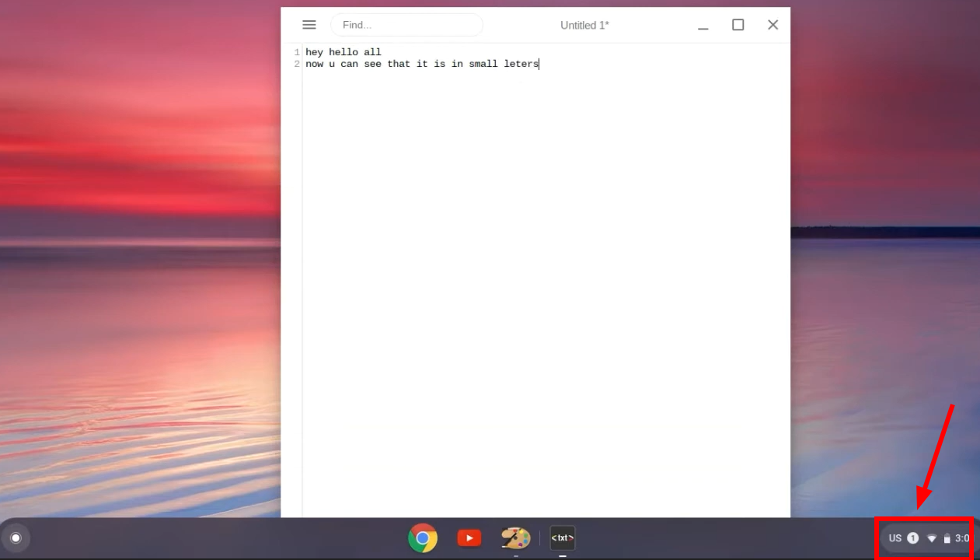Click the battery status icon
Image resolution: width=980 pixels, height=560 pixels.
pyautogui.click(x=948, y=537)
